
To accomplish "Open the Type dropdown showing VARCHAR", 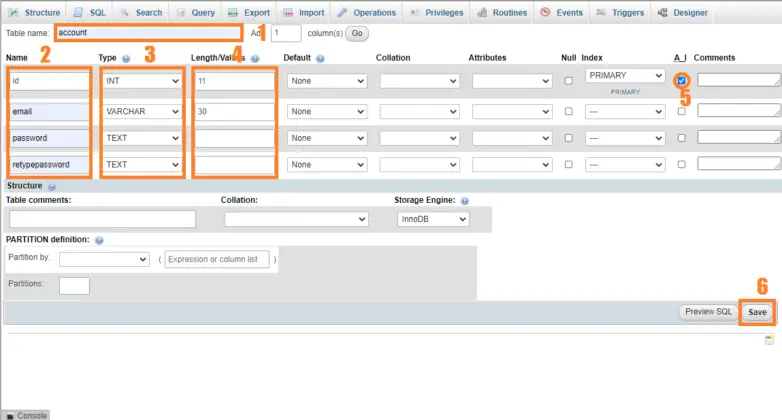I will point(142,111).
